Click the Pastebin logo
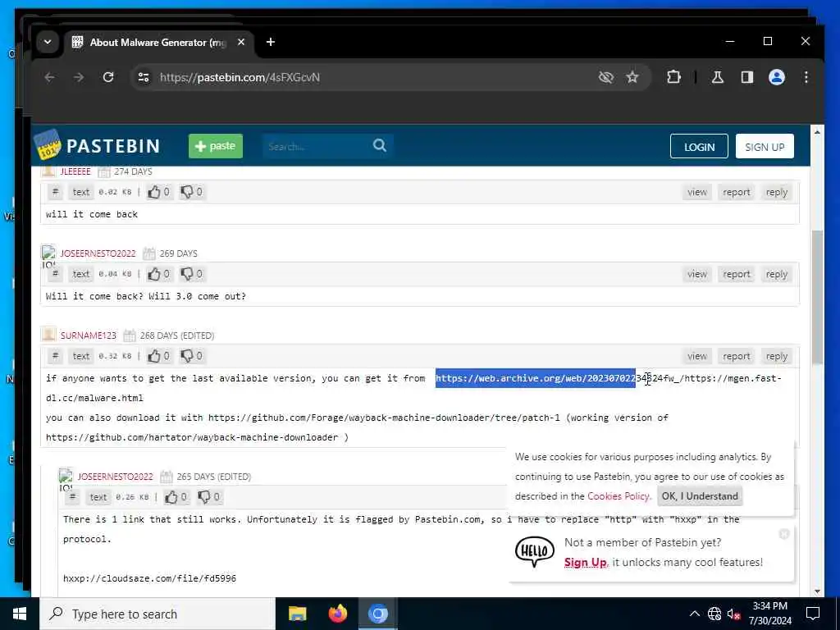The height and width of the screenshot is (630, 840). coord(97,145)
